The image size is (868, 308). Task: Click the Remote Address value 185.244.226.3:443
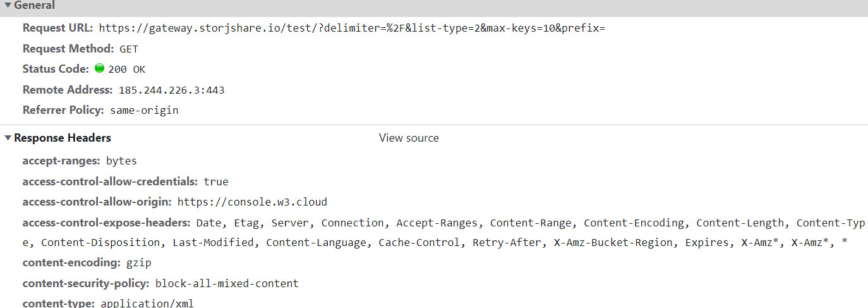pos(172,90)
